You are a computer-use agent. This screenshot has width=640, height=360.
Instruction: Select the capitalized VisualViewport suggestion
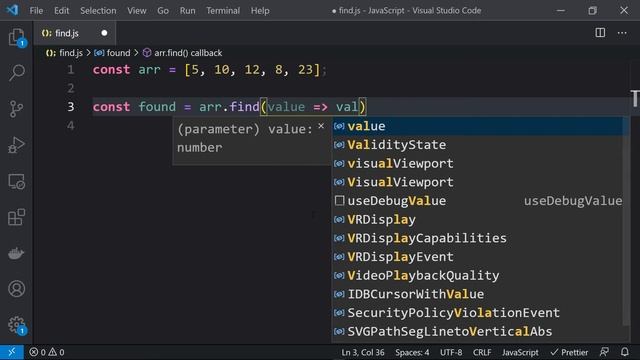point(478,182)
